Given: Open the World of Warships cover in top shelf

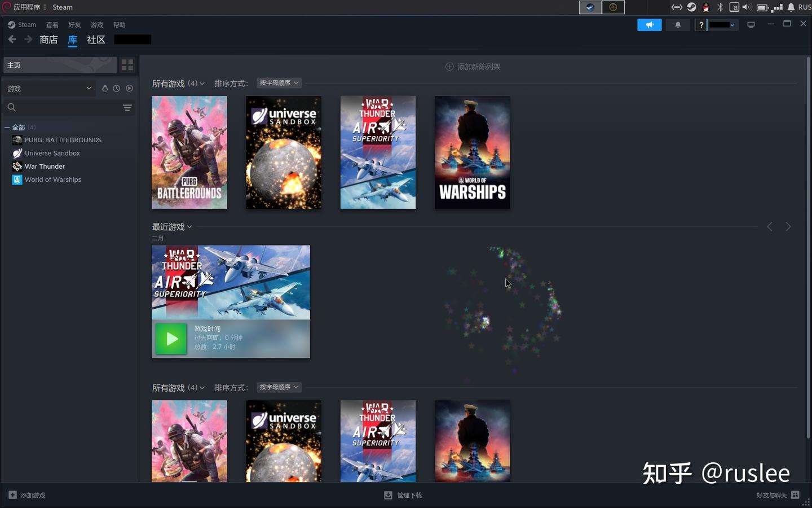Looking at the screenshot, I should [x=473, y=152].
